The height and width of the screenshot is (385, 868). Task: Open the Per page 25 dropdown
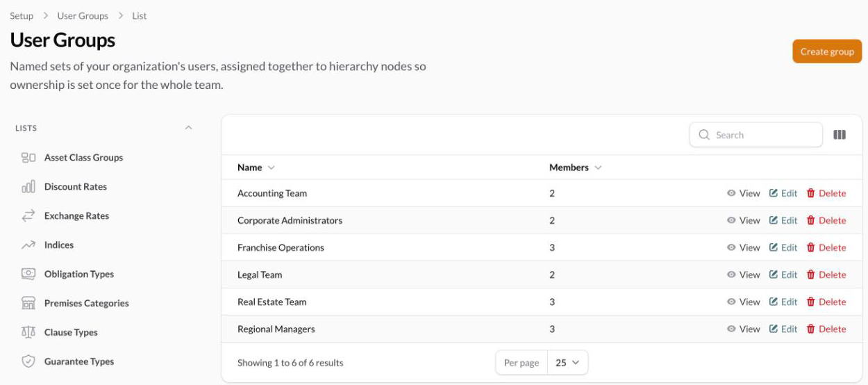pyautogui.click(x=567, y=363)
